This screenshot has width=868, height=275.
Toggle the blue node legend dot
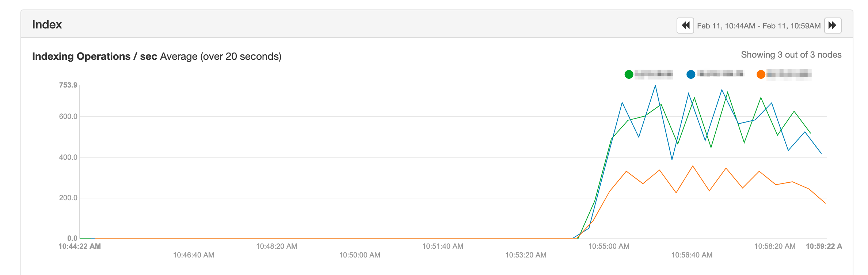coord(691,74)
